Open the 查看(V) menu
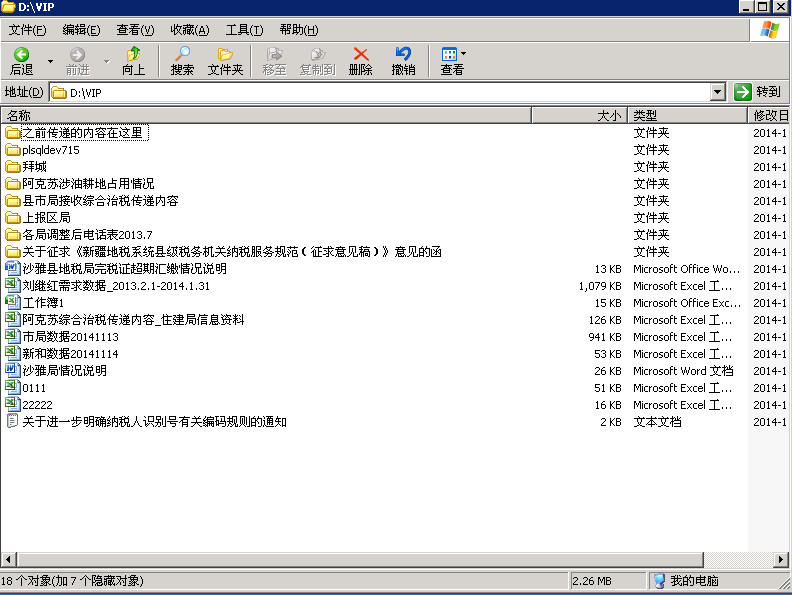792x595 pixels. pos(135,30)
